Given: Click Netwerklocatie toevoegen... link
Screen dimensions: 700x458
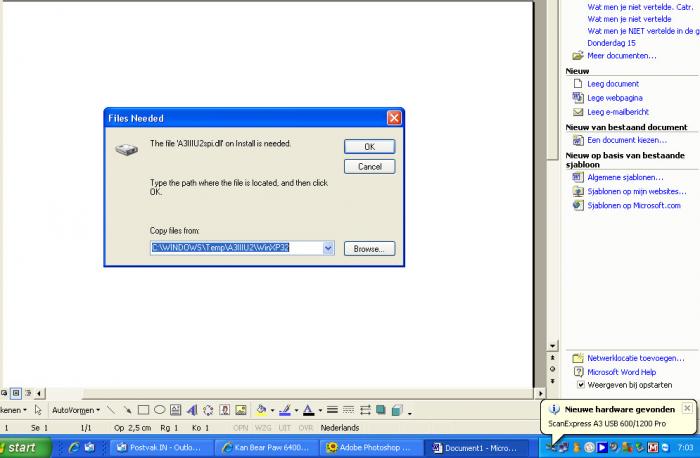Looking at the screenshot, I should tap(635, 358).
